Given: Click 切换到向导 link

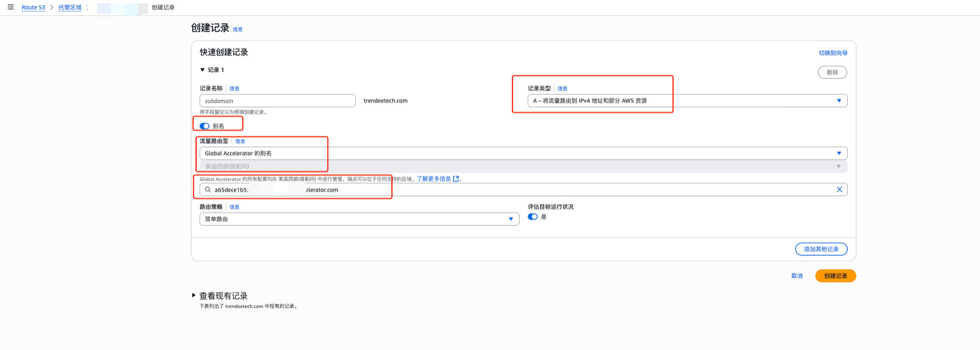Looking at the screenshot, I should tap(833, 53).
